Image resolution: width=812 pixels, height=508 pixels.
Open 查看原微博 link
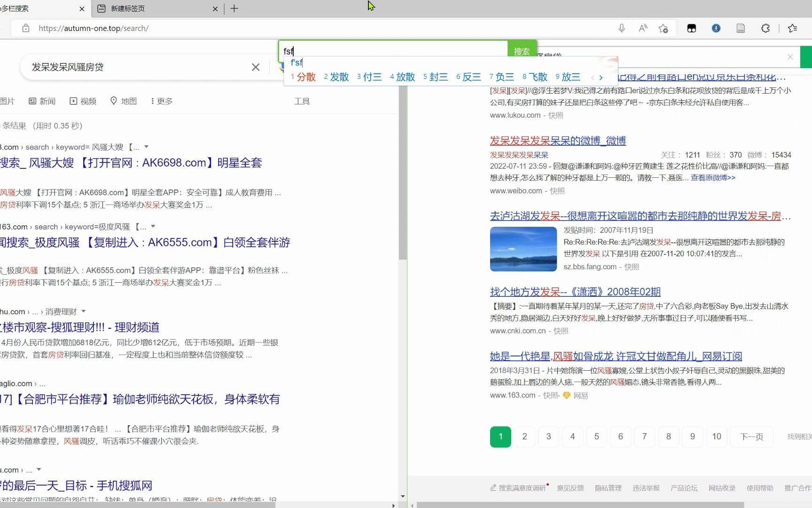pos(713,178)
